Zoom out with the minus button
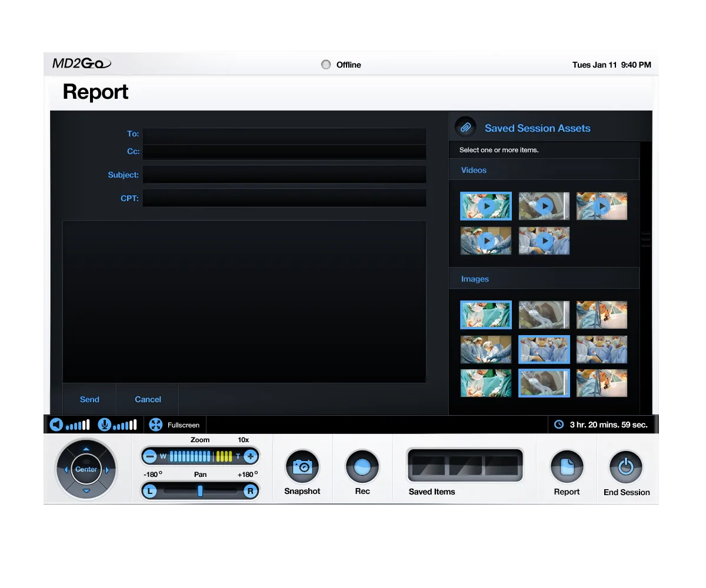The width and height of the screenshot is (706, 588). click(x=150, y=456)
